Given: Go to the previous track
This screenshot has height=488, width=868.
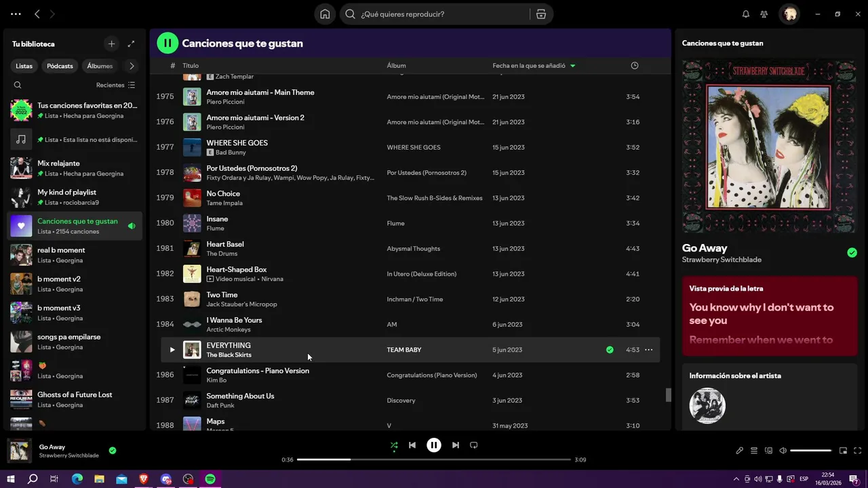Looking at the screenshot, I should click(412, 445).
